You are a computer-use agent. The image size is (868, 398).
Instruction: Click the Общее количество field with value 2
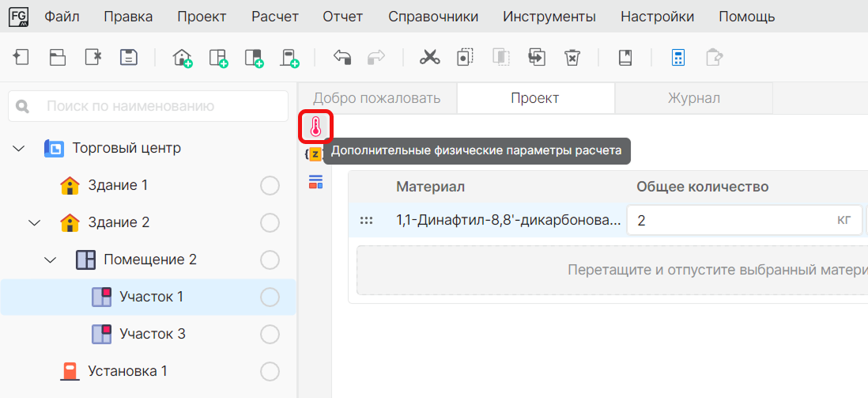click(744, 221)
